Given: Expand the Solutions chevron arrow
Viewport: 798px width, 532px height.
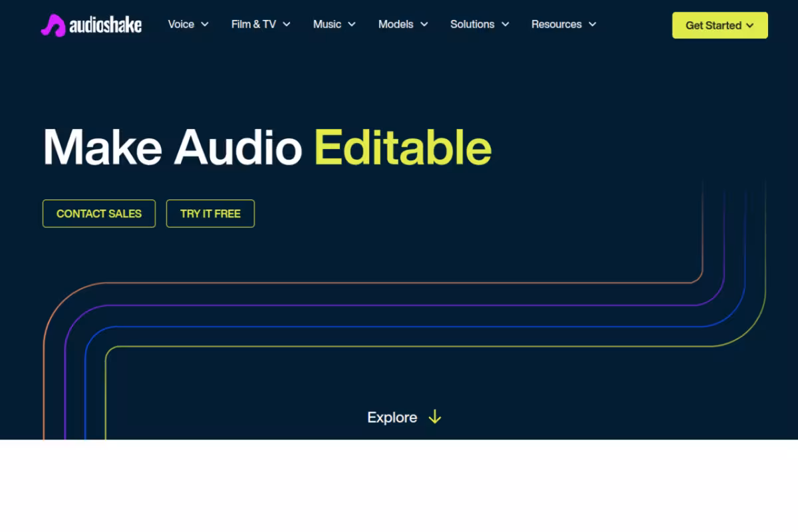Looking at the screenshot, I should [x=505, y=25].
